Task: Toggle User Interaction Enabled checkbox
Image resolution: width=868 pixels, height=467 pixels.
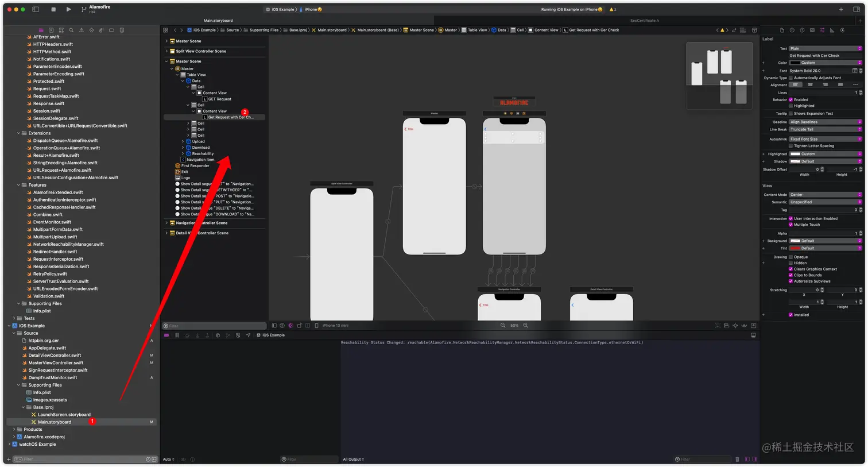Action: coord(790,218)
